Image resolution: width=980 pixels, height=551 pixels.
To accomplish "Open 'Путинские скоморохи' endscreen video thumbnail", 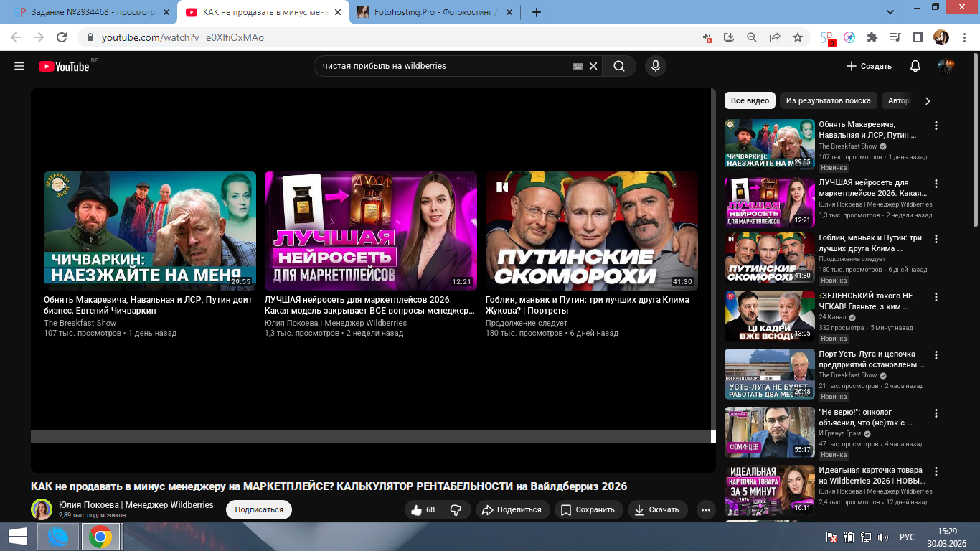I will pyautogui.click(x=591, y=230).
